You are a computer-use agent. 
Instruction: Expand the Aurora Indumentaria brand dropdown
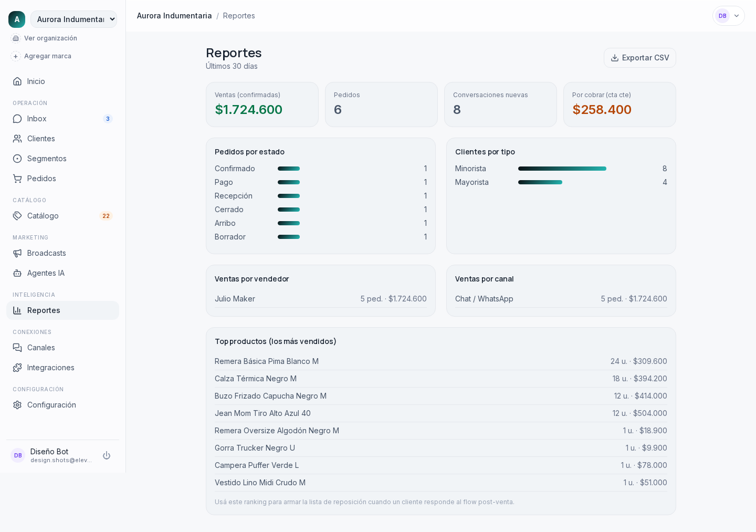pyautogui.click(x=73, y=19)
